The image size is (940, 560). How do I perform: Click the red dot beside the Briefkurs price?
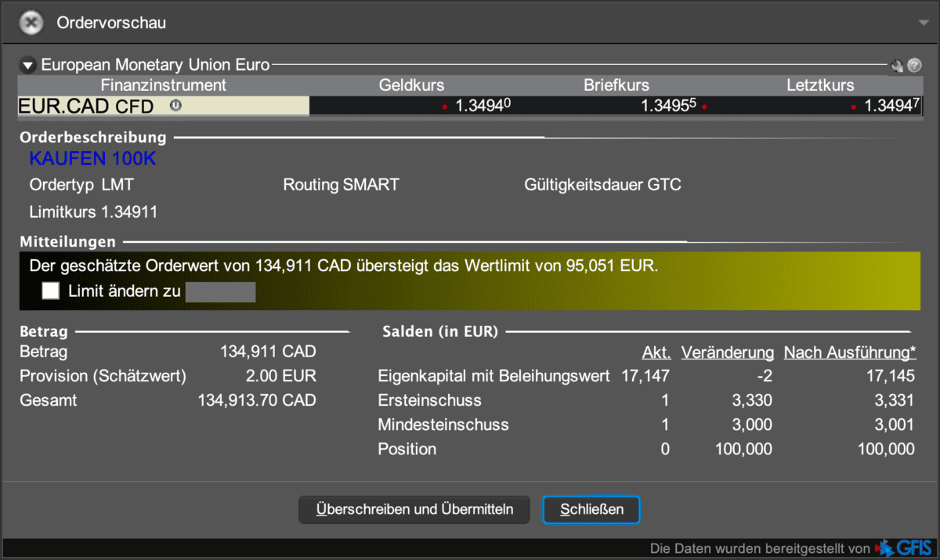click(x=703, y=105)
